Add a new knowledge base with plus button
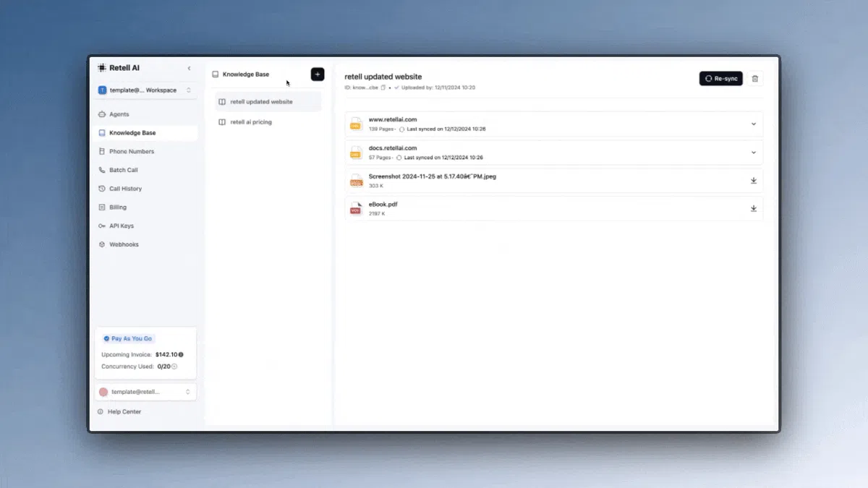 [318, 74]
